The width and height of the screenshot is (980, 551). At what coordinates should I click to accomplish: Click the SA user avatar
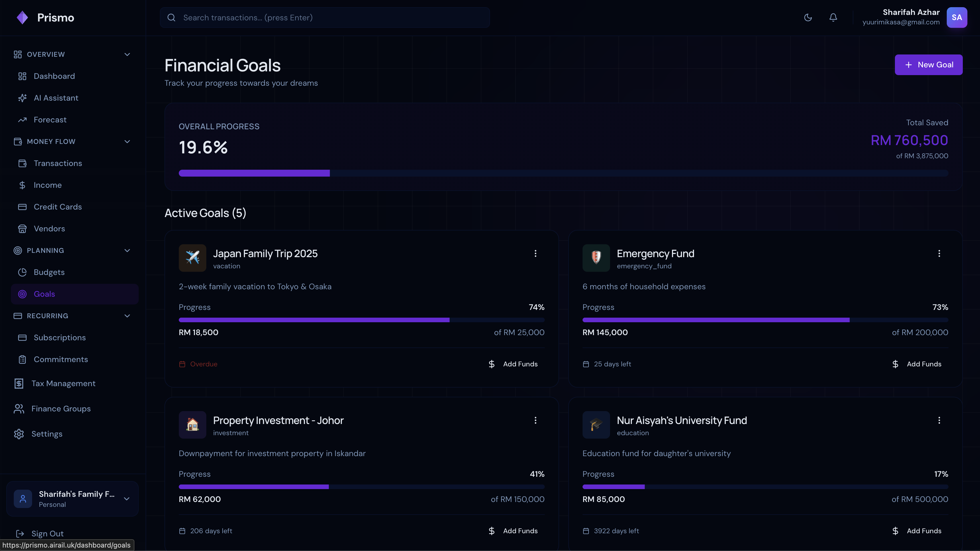coord(957,17)
